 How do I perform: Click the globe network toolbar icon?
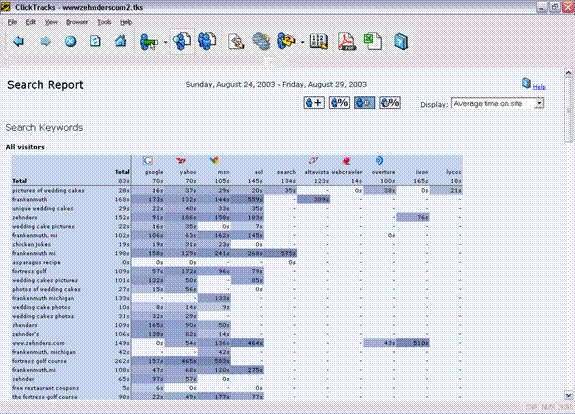(261, 41)
